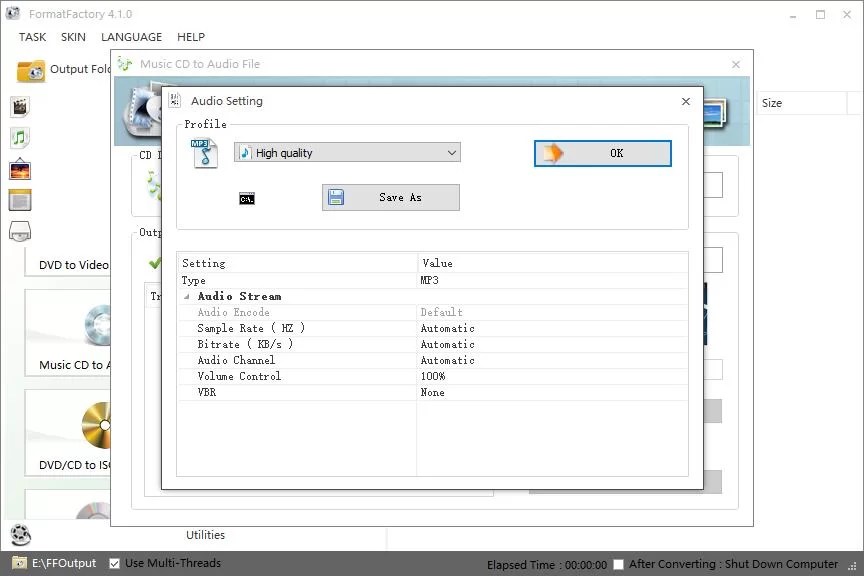Select the Document category icon
The height and width of the screenshot is (576, 864).
point(19,200)
